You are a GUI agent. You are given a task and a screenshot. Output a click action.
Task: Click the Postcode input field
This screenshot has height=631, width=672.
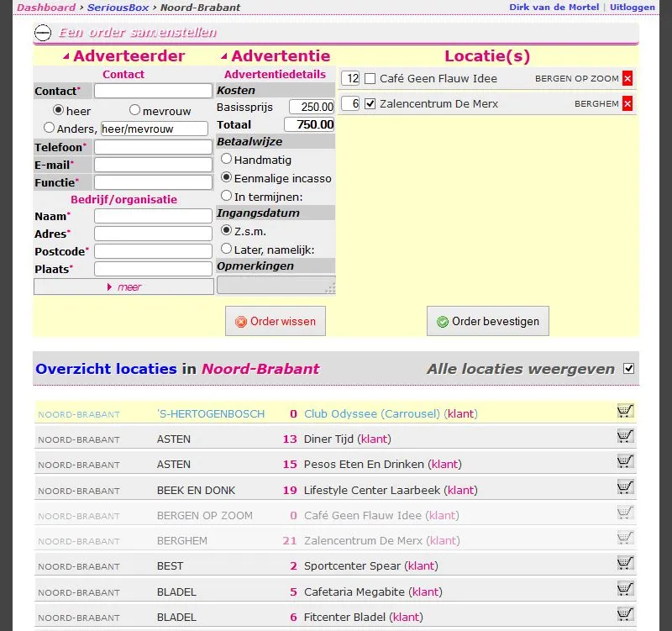click(153, 251)
